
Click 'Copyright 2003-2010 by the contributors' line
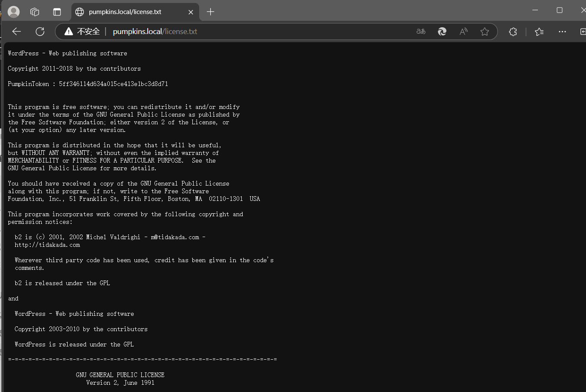[x=81, y=329]
